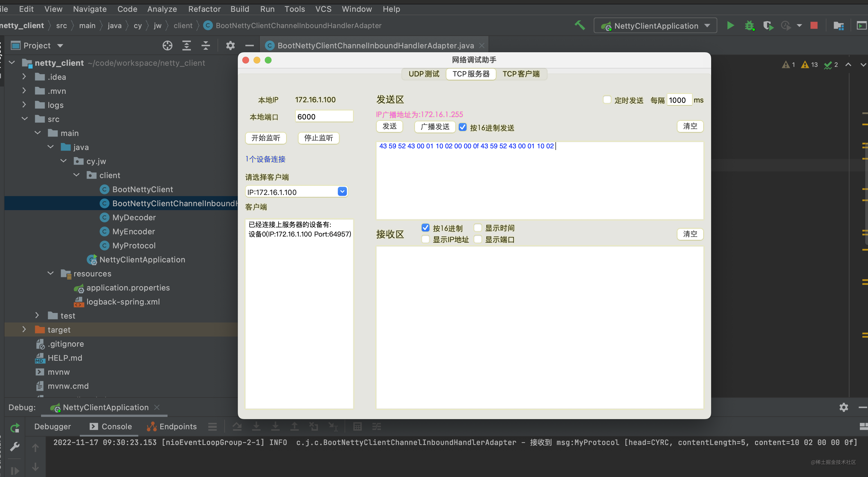Open the Run with Profiler icon
Viewport: 868px width, 477px height.
[x=786, y=26]
